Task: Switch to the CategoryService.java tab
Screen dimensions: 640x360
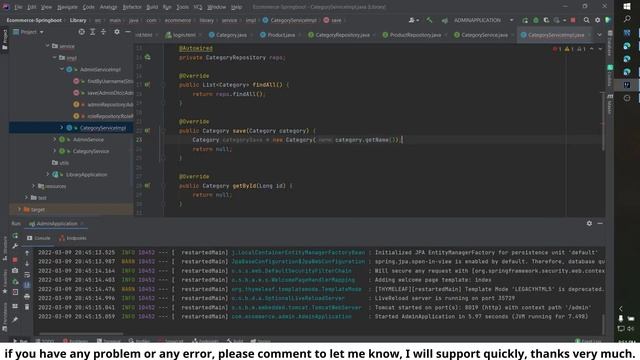Action: tap(481, 35)
